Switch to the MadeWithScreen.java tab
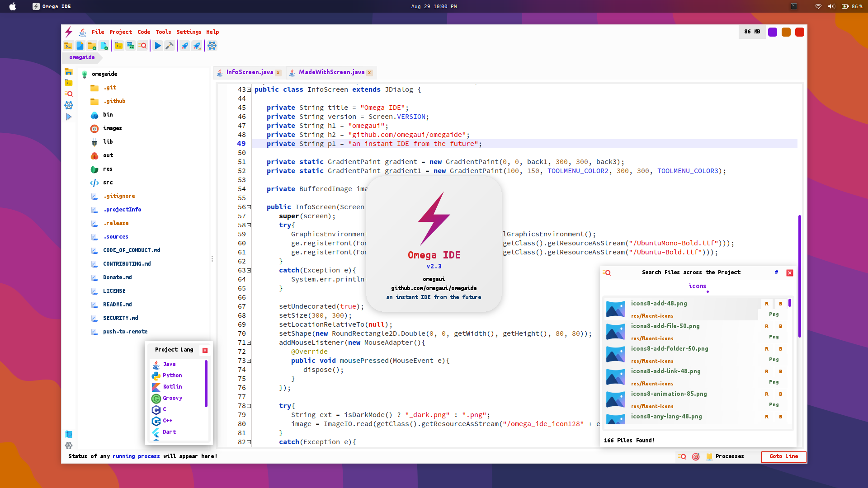 click(x=332, y=72)
